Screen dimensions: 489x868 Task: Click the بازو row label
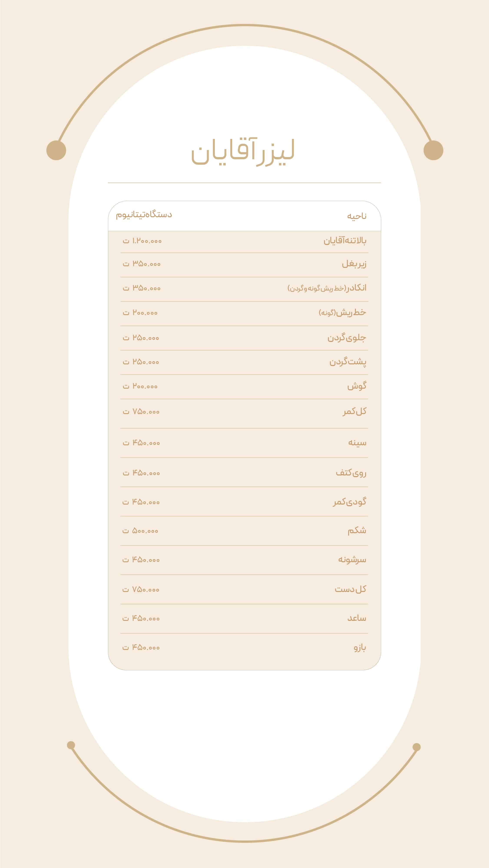click(x=360, y=647)
